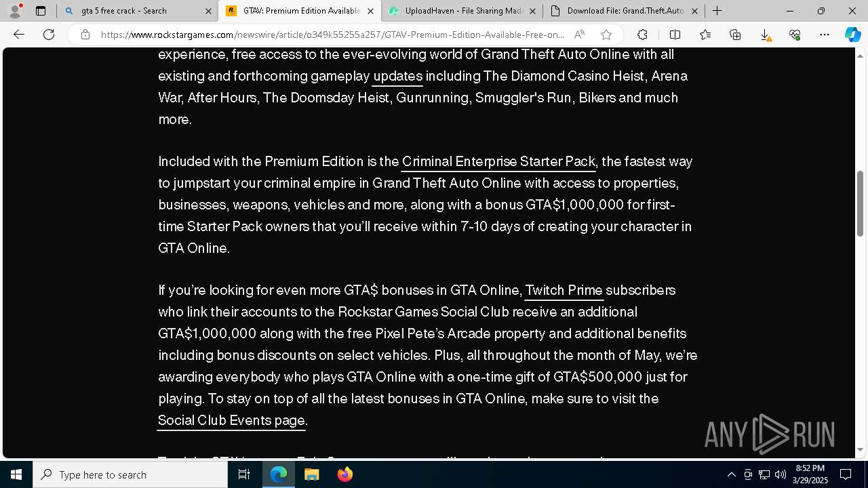The width and height of the screenshot is (868, 488).
Task: Open the Edge profile icon
Action: (x=15, y=11)
